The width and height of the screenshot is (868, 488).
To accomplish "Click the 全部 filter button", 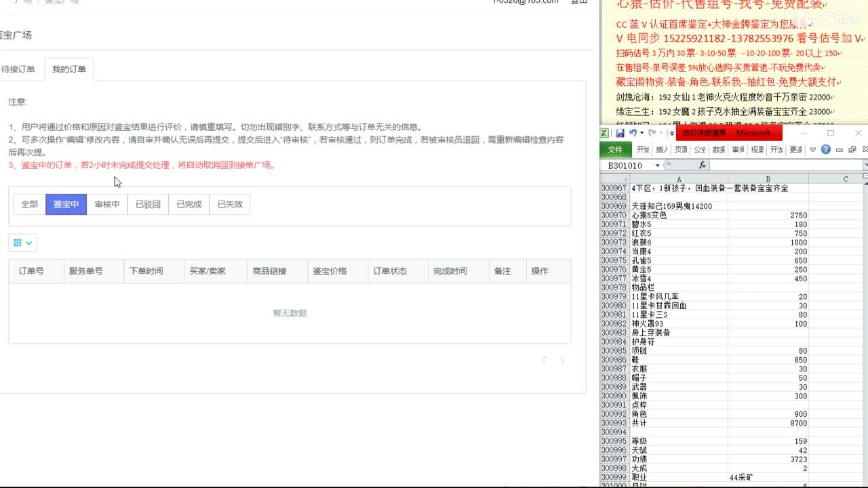I will (x=28, y=204).
